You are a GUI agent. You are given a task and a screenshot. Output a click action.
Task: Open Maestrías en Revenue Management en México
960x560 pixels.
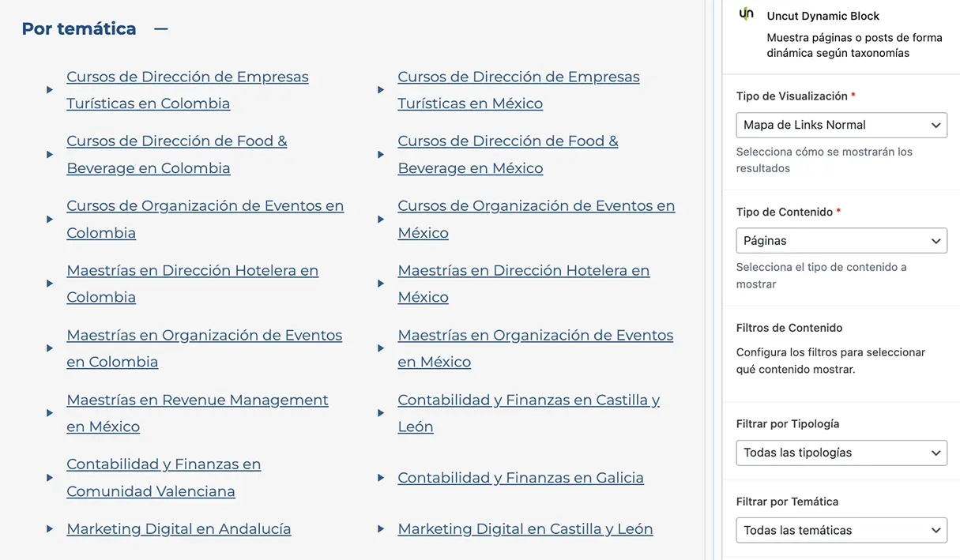(x=197, y=400)
